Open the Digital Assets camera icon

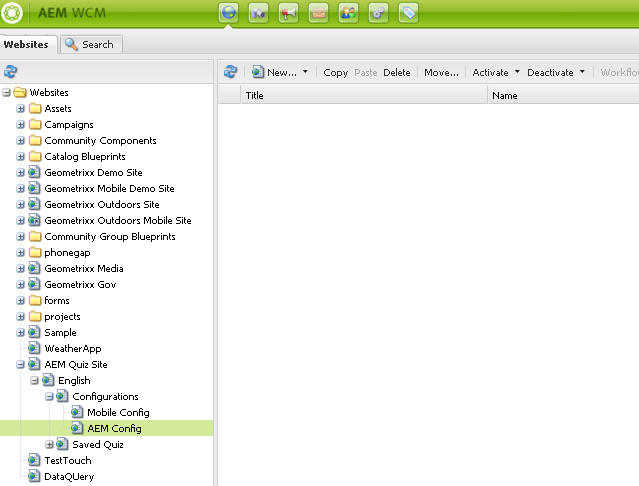258,13
